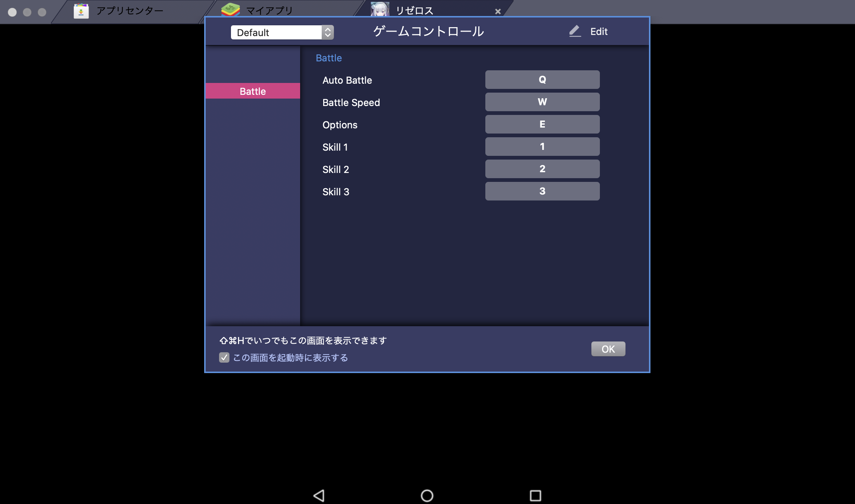The image size is (855, 504).
Task: Toggle the startup display checkbox
Action: [x=225, y=358]
